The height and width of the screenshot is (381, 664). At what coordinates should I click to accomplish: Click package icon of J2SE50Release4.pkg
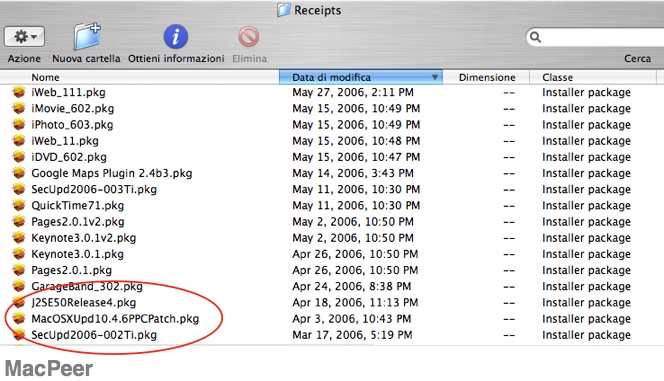(x=19, y=302)
